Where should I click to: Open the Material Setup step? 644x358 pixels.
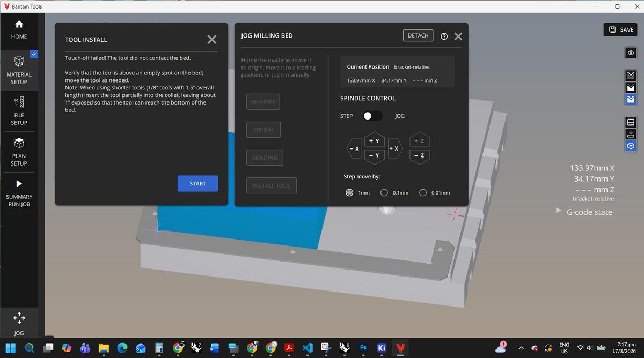click(19, 70)
